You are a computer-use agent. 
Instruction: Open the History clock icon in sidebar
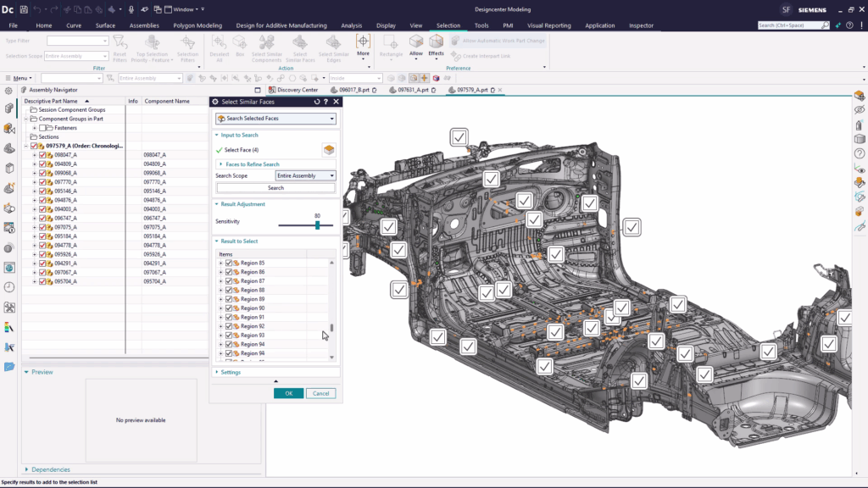click(9, 287)
